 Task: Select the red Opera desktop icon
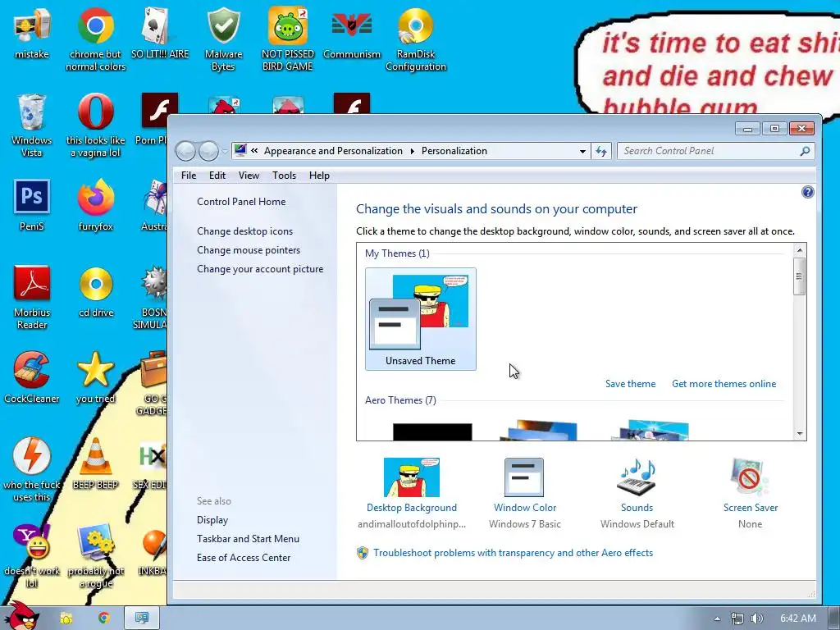click(x=95, y=126)
